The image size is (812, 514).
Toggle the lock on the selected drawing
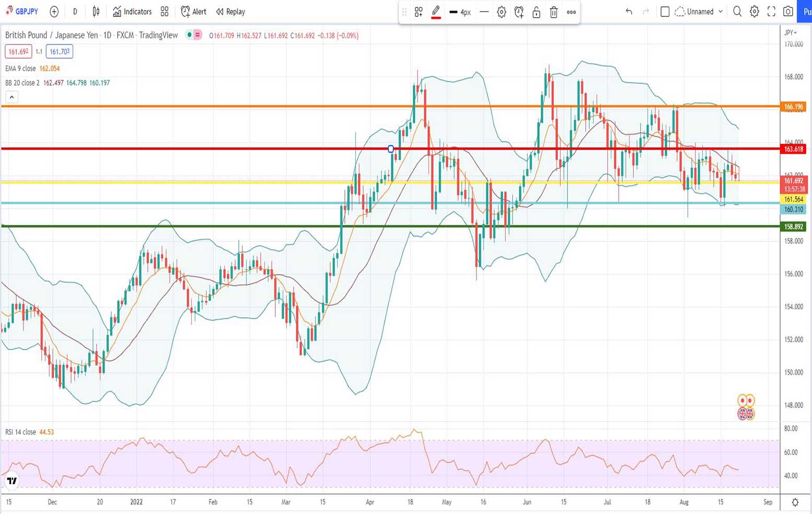(x=536, y=12)
